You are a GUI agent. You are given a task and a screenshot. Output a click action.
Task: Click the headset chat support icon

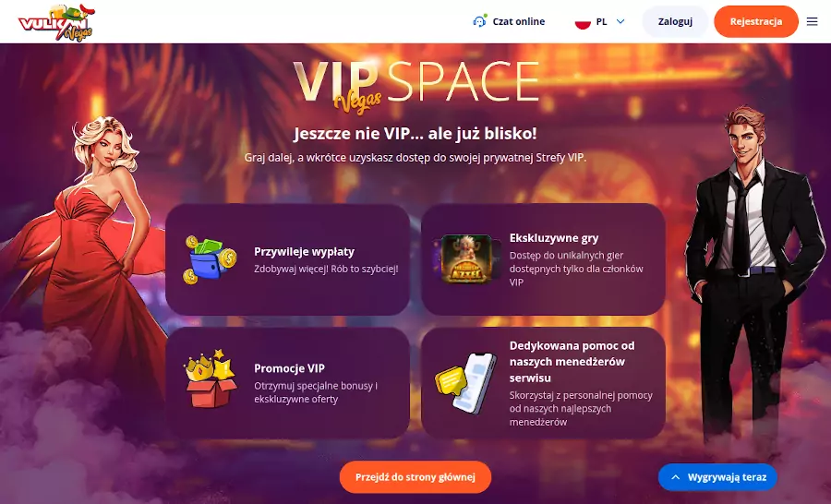pos(479,21)
